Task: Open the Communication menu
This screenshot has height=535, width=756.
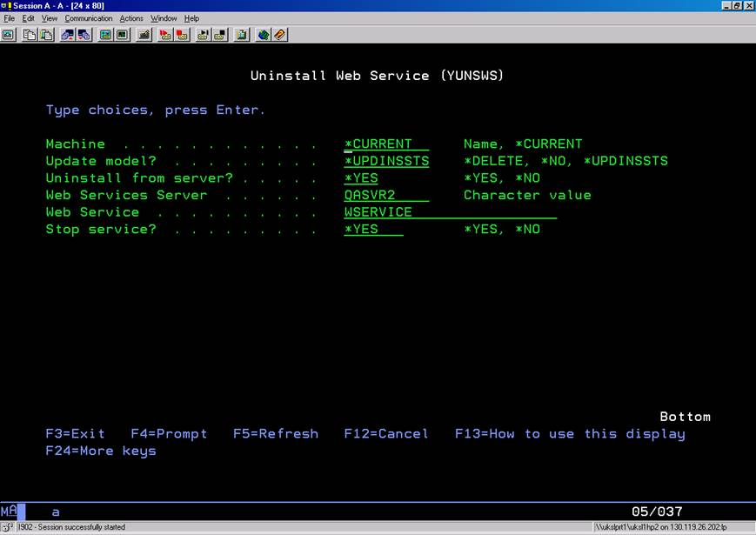Action: (88, 18)
